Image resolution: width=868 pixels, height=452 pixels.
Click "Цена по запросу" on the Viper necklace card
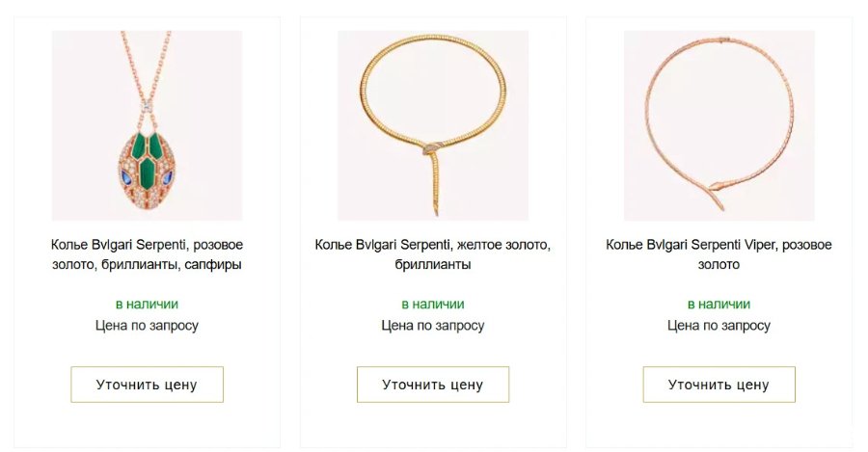719,326
